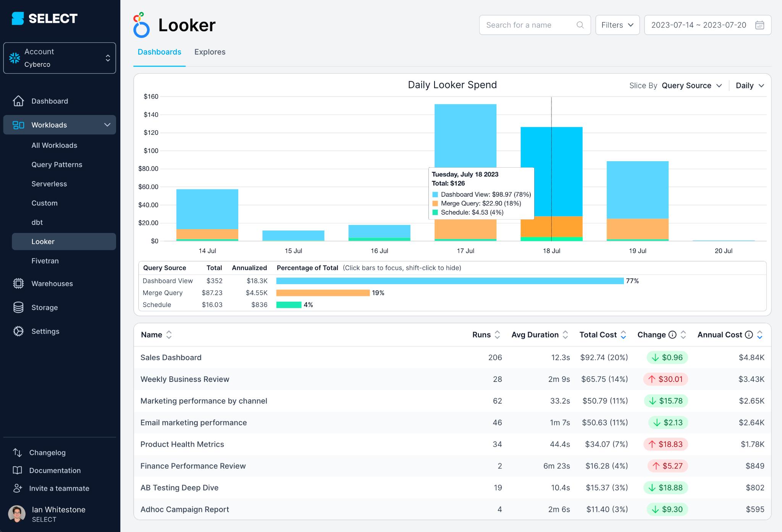
Task: Click the SELECT logo icon
Action: [x=18, y=18]
